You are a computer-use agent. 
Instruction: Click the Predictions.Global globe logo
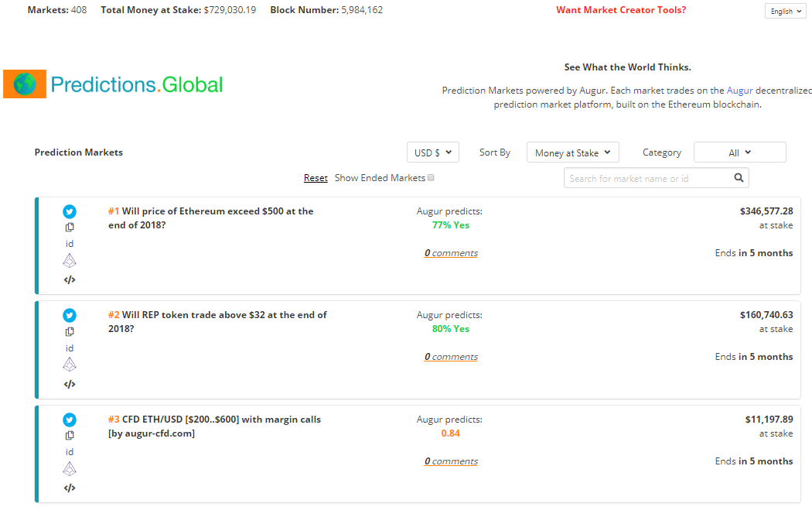pos(25,84)
